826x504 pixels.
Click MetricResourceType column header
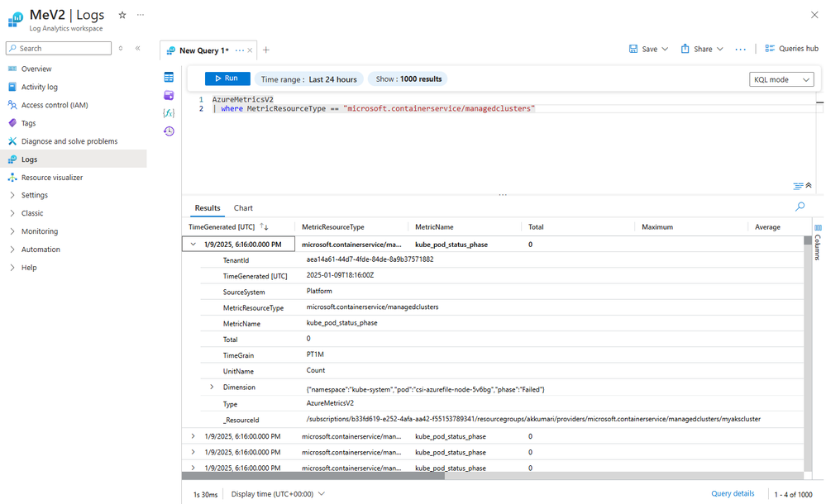(333, 227)
